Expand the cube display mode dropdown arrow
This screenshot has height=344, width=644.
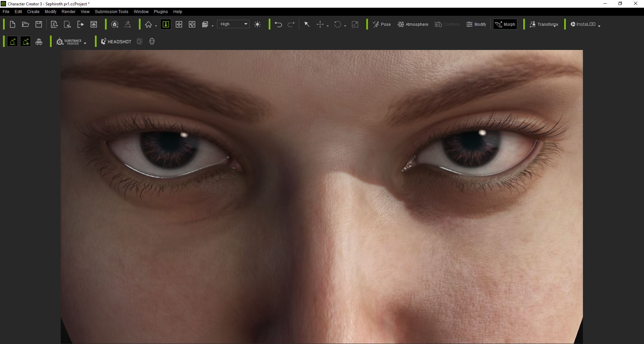pyautogui.click(x=213, y=26)
